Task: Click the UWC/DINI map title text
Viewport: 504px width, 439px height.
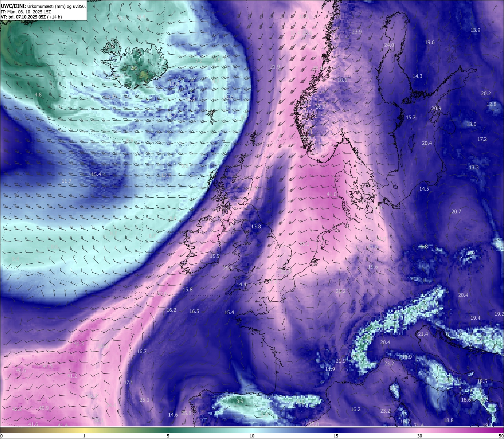Action: click(x=43, y=6)
